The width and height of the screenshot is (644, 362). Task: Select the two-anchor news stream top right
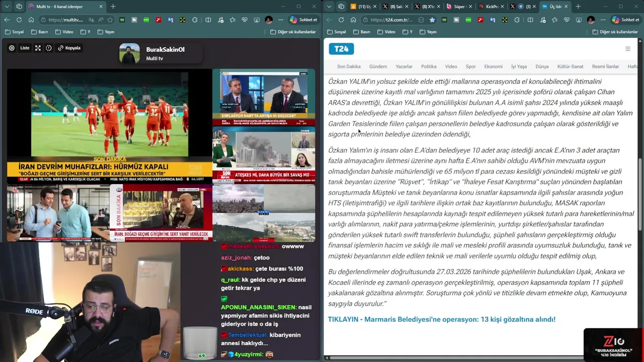tap(264, 98)
